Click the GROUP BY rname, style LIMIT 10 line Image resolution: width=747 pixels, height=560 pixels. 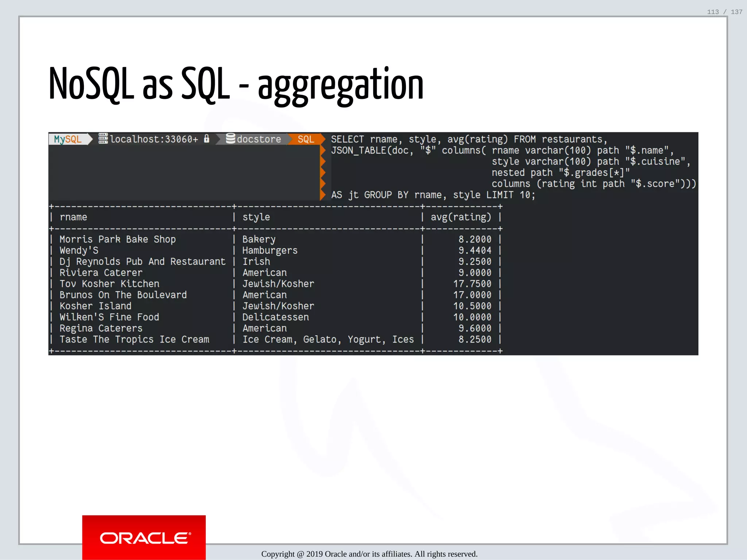pyautogui.click(x=433, y=195)
